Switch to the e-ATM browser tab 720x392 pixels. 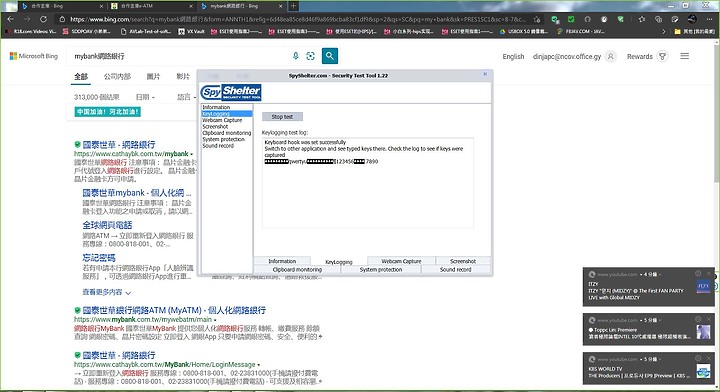pyautogui.click(x=152, y=6)
